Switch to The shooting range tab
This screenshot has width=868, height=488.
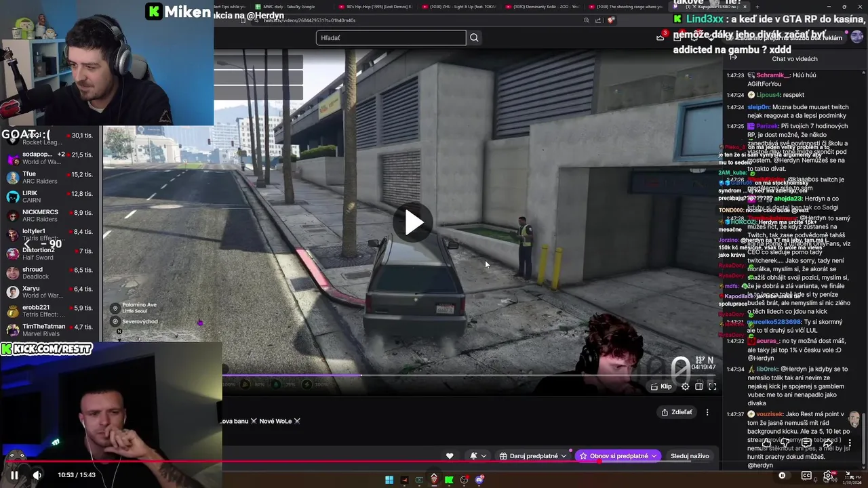click(625, 7)
